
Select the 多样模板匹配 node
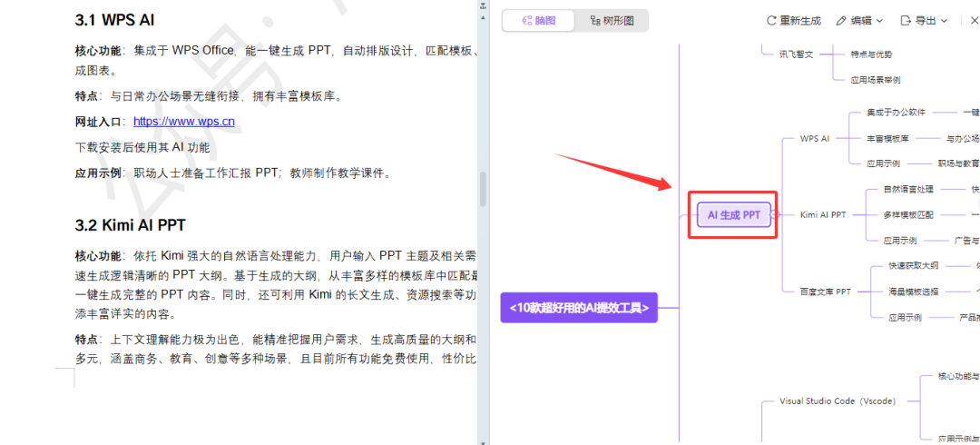tap(908, 214)
